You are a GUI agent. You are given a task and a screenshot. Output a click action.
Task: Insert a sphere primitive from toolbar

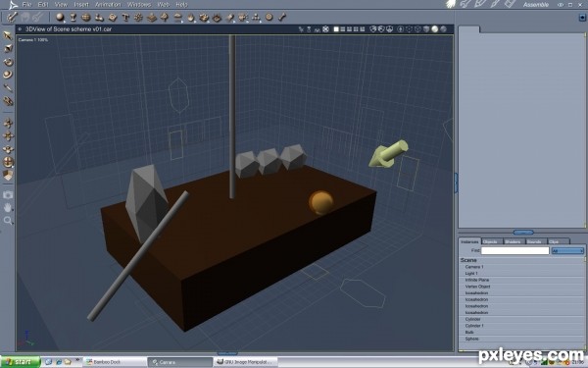point(60,18)
